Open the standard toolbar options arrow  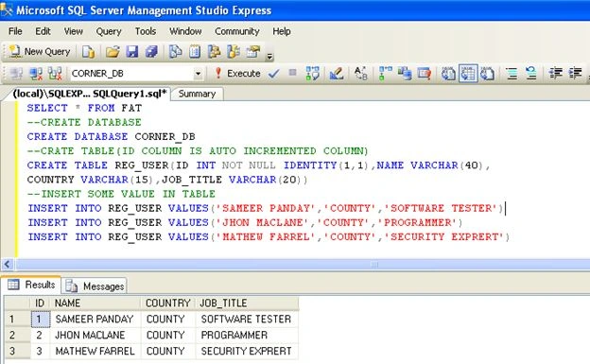pos(269,56)
